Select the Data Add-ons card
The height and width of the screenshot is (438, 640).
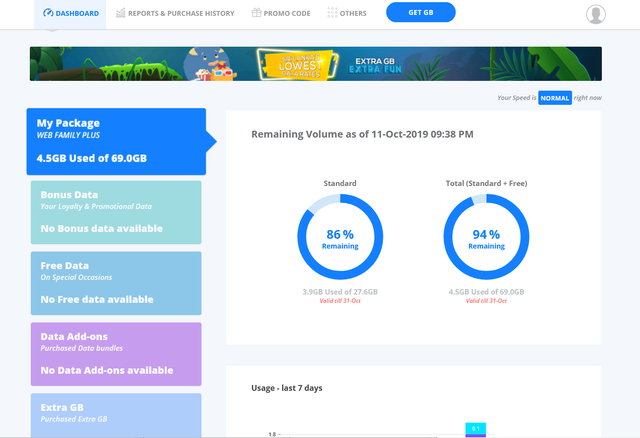click(116, 354)
